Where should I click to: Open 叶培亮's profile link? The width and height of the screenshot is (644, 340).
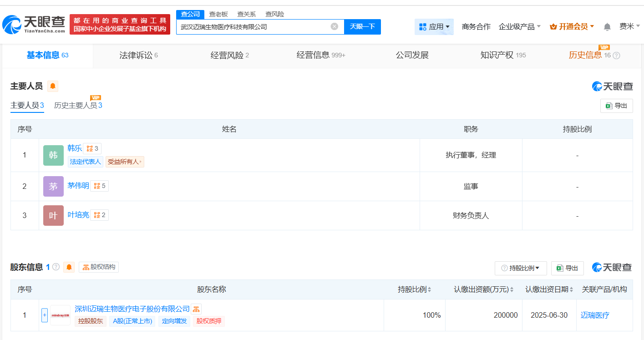(x=78, y=214)
